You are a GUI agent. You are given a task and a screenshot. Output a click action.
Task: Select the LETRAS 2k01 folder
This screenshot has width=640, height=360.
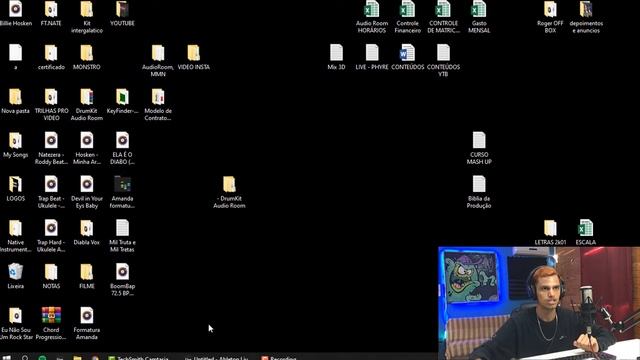pyautogui.click(x=550, y=228)
